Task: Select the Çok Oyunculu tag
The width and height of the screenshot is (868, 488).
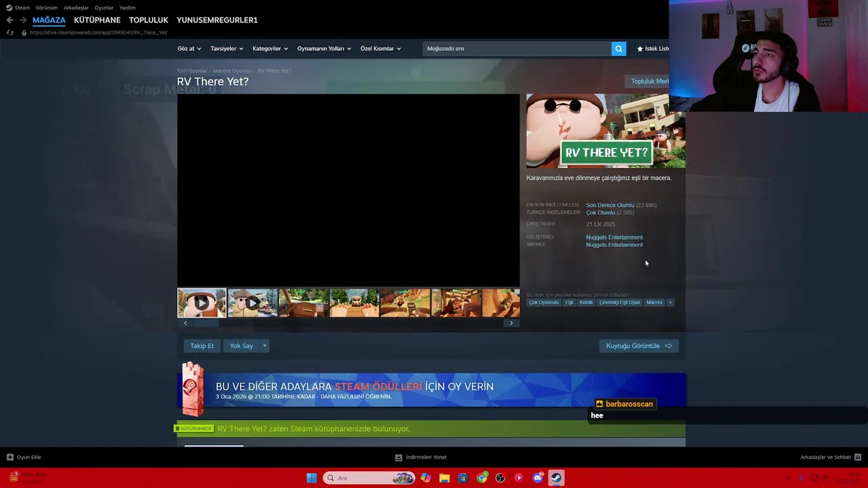Action: coord(544,302)
